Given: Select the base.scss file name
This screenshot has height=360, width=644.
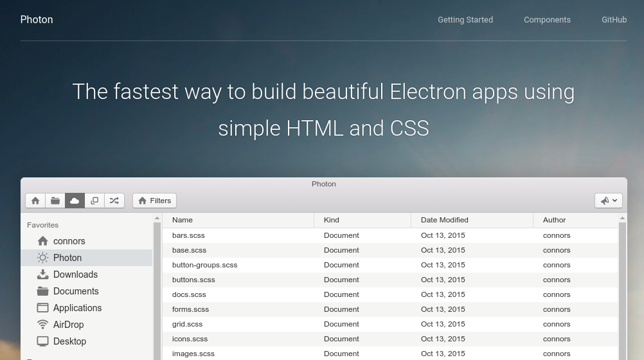Looking at the screenshot, I should click(189, 250).
